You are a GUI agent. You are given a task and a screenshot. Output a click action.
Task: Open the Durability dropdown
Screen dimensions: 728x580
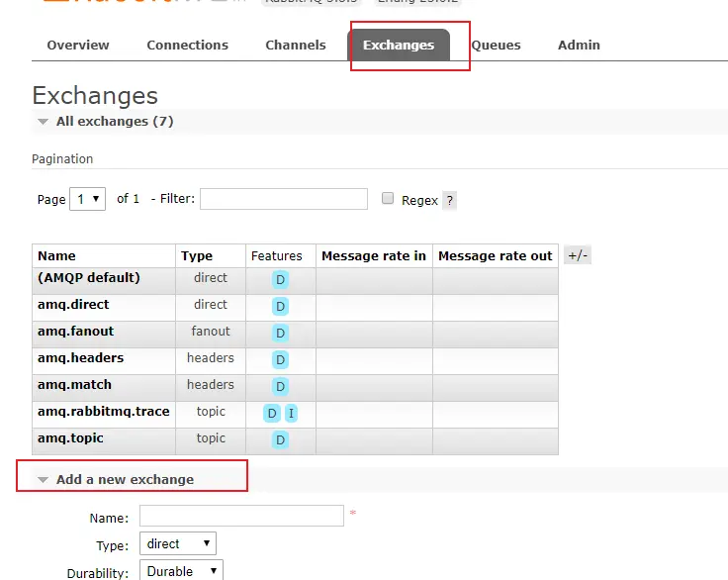(182, 571)
